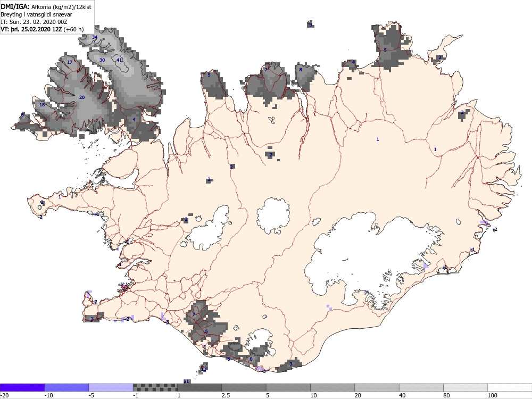Click the gray 5 to 10 legend swatch
532x399 pixels.
point(288,387)
